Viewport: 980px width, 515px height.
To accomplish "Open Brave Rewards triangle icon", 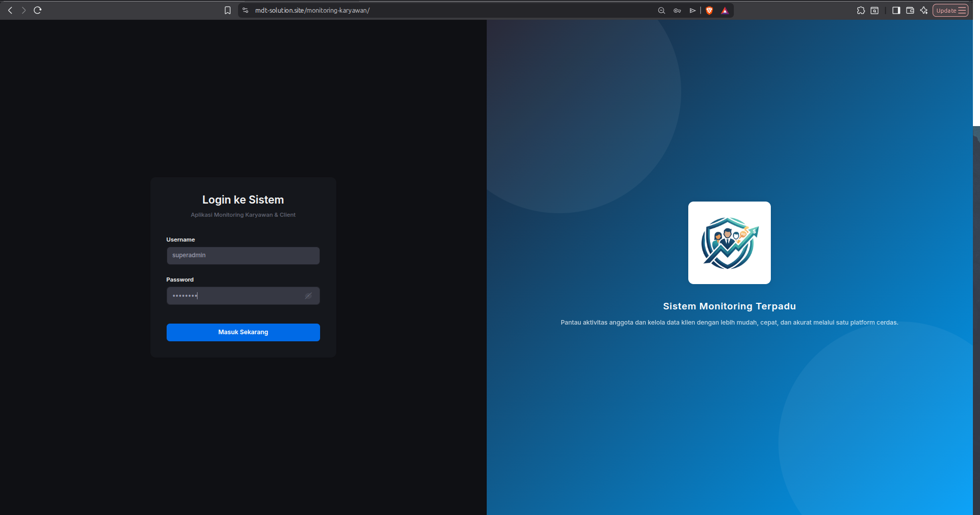I will 725,11.
